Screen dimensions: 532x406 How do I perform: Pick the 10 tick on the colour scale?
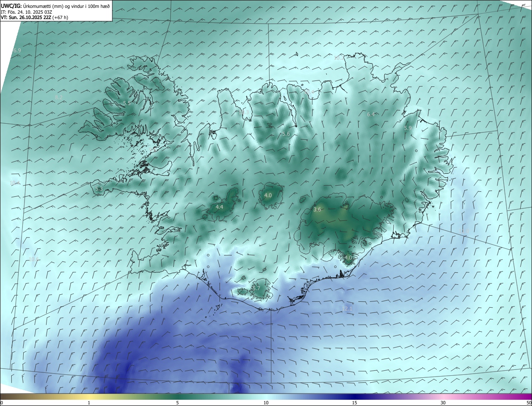point(266,403)
